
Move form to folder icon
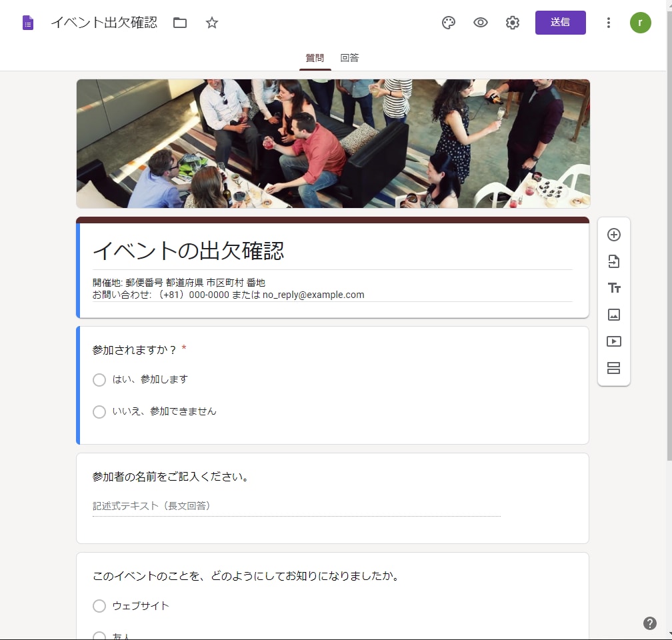pyautogui.click(x=179, y=23)
